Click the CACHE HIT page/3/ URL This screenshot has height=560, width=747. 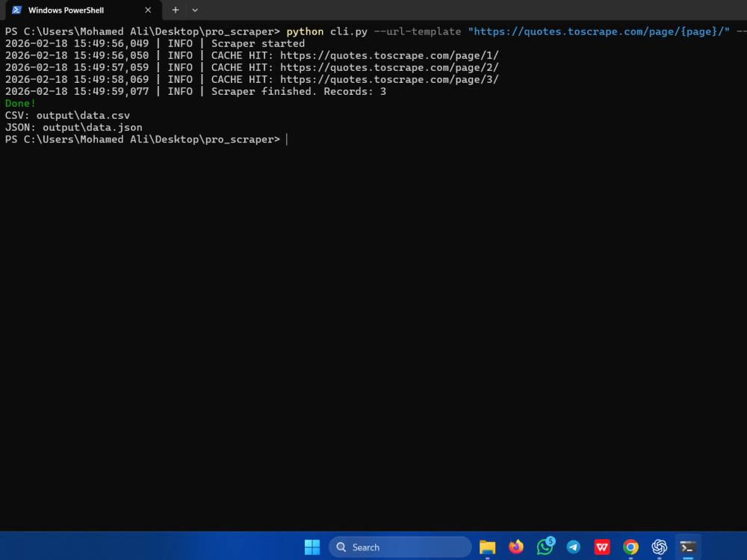(x=389, y=79)
